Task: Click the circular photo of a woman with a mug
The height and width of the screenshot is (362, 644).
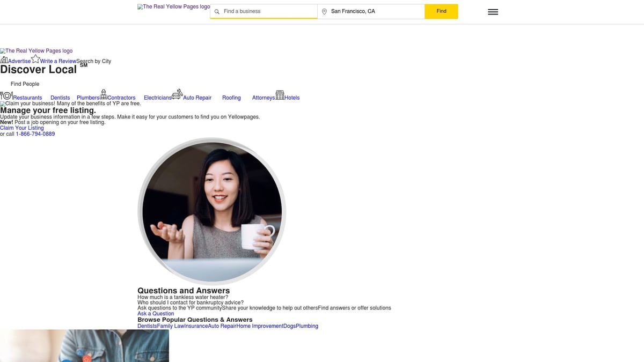Action: tap(212, 212)
